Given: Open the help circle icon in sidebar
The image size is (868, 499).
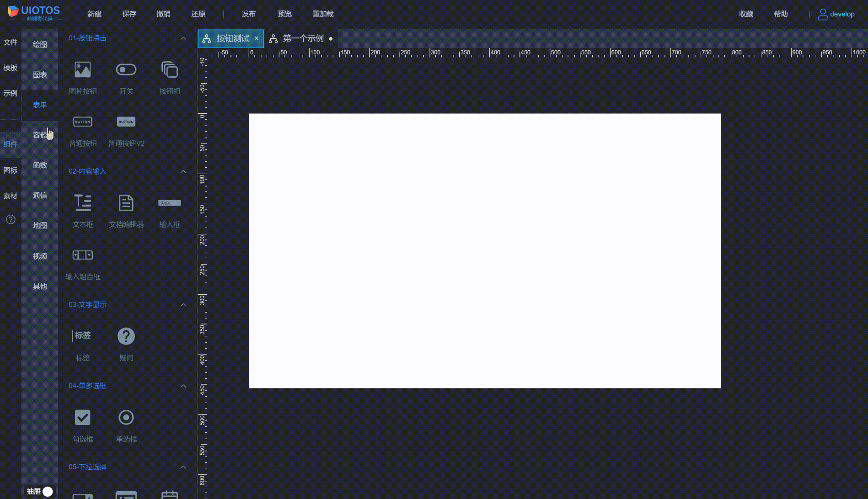Looking at the screenshot, I should click(11, 219).
